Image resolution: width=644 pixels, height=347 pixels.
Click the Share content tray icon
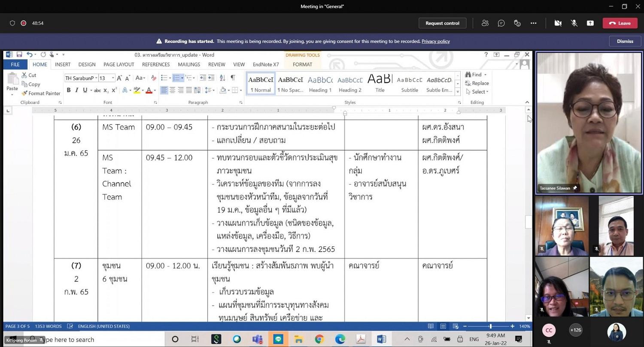coord(590,23)
